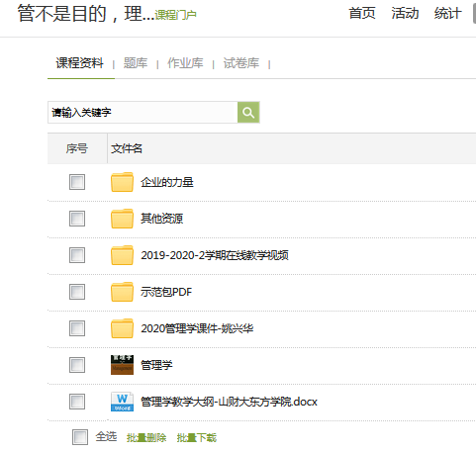Open the 企业的力量 folder icon
This screenshot has width=476, height=453.
122,182
